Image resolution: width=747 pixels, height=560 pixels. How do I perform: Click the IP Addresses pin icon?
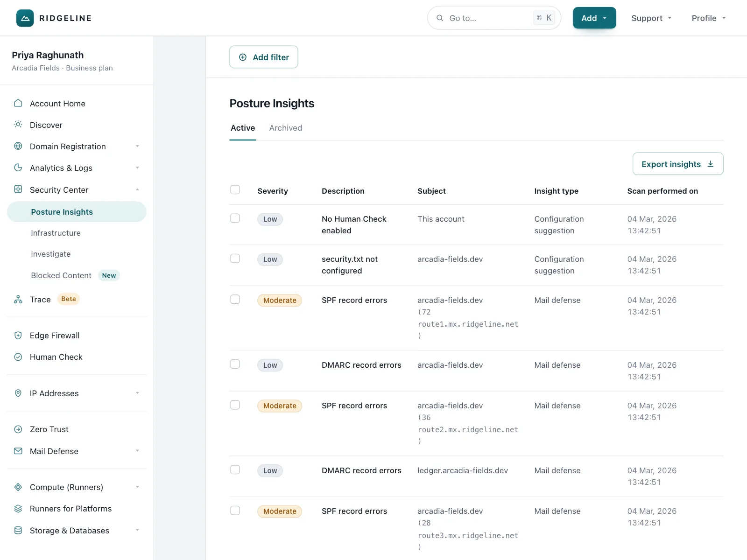pos(18,393)
